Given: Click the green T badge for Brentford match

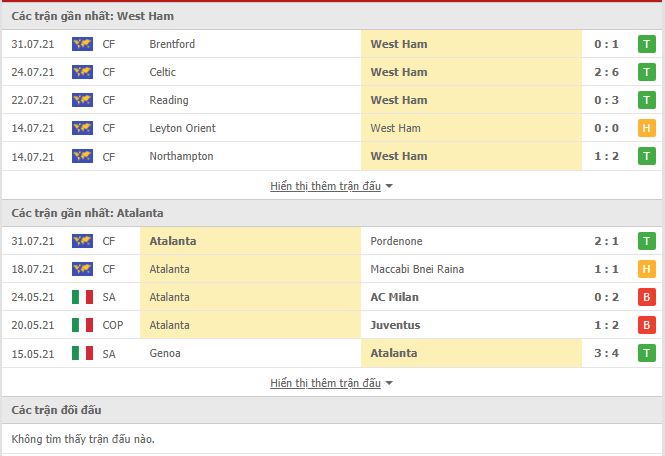Looking at the screenshot, I should (646, 44).
